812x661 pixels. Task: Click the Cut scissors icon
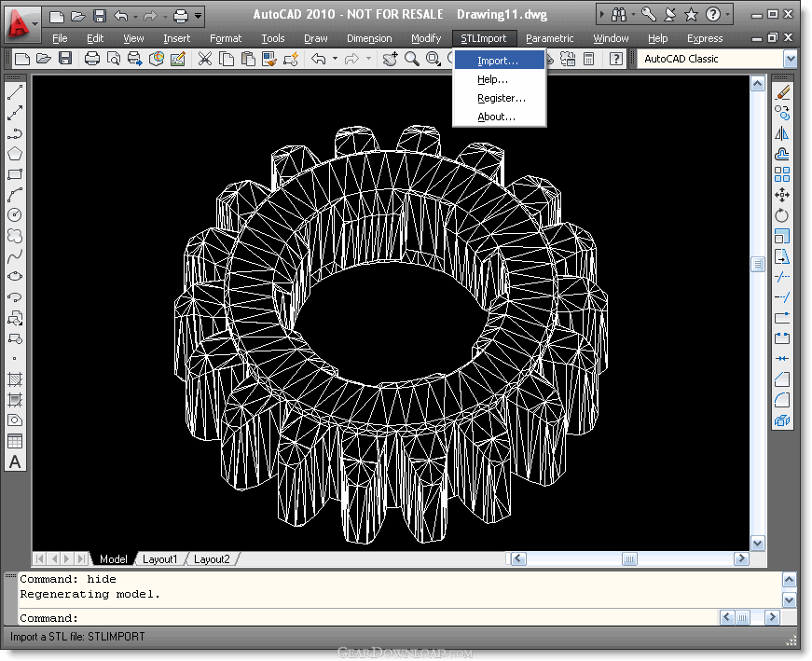205,59
